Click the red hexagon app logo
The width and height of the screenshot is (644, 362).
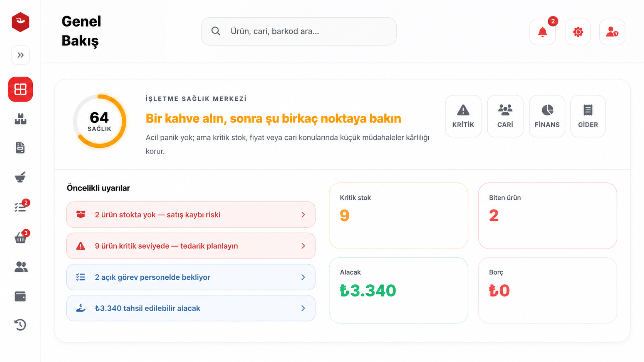[20, 22]
